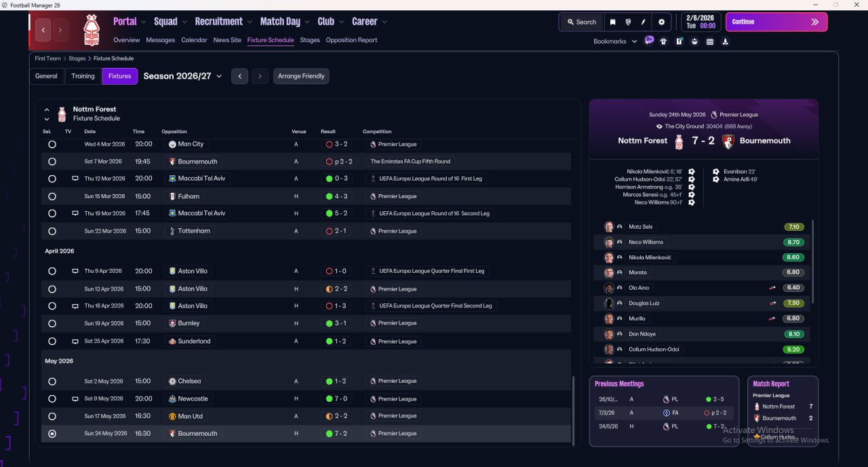Image resolution: width=868 pixels, height=467 pixels.
Task: Go forward with the header forward arrow
Action: pyautogui.click(x=61, y=30)
